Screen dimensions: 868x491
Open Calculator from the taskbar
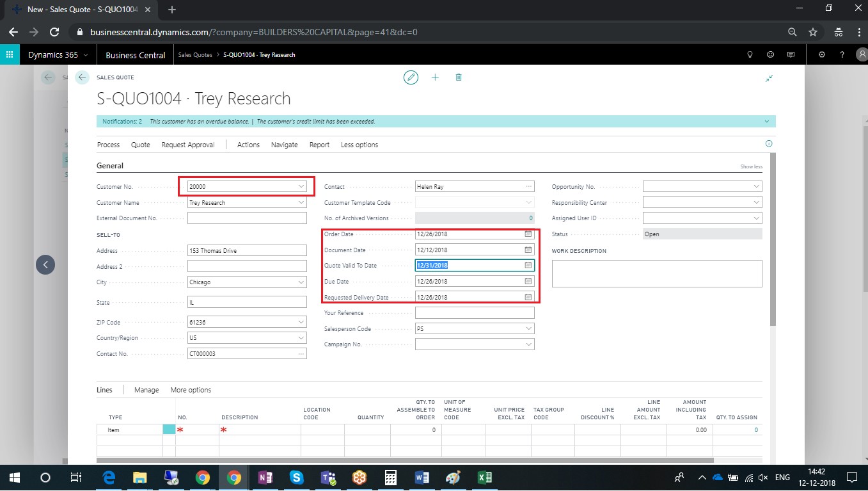pos(390,478)
